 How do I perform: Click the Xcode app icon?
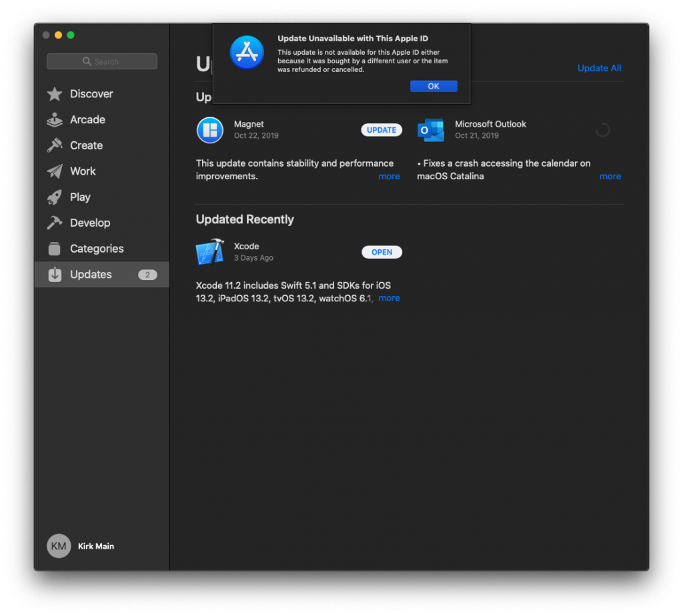[x=210, y=251]
